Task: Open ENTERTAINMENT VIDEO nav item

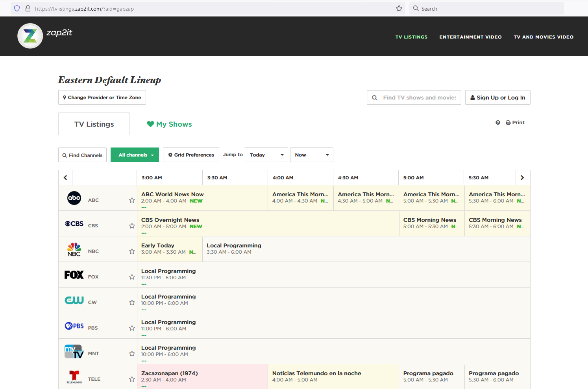Action: coord(471,37)
